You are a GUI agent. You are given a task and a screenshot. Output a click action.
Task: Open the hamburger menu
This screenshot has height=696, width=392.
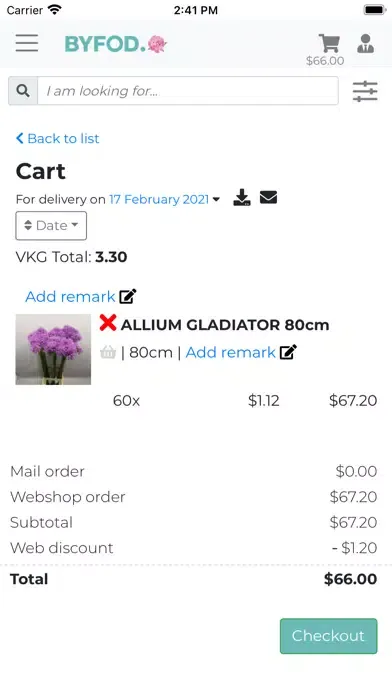(27, 43)
